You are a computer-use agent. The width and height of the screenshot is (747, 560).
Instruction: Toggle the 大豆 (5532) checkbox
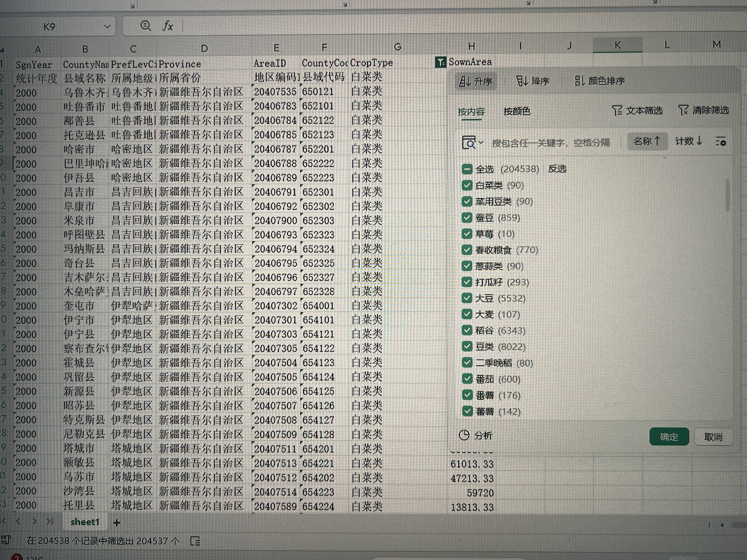(x=467, y=298)
